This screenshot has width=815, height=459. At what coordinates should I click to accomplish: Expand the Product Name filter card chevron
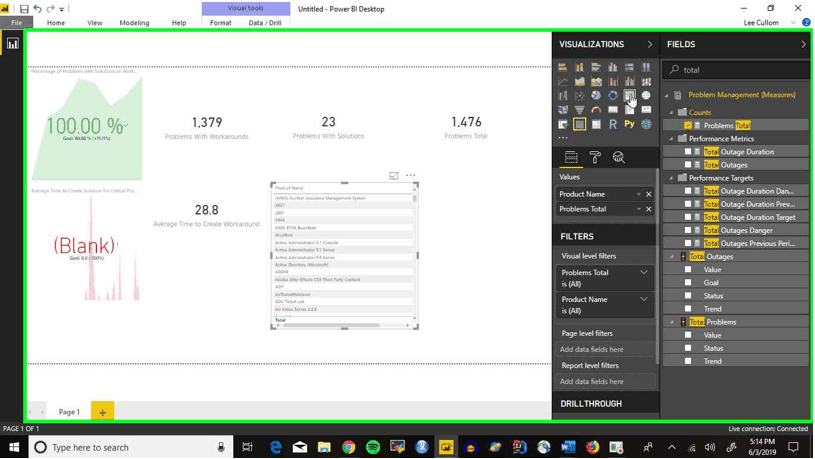pyautogui.click(x=644, y=299)
